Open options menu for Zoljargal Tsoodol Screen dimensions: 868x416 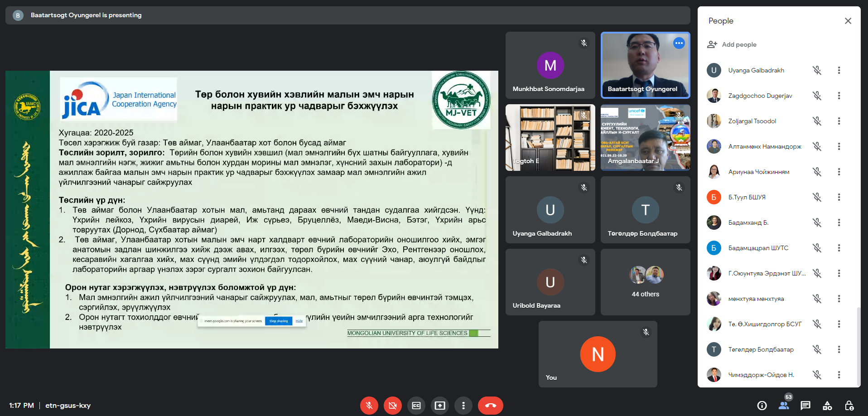[839, 121]
